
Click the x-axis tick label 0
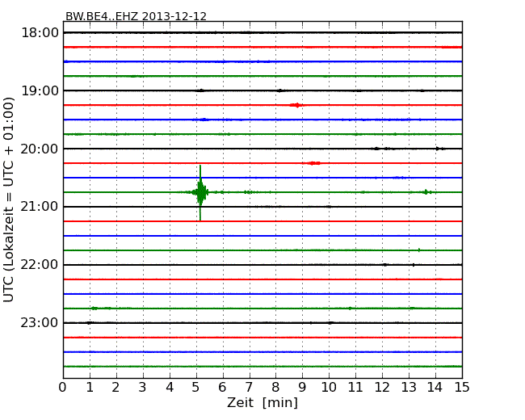[63, 388]
